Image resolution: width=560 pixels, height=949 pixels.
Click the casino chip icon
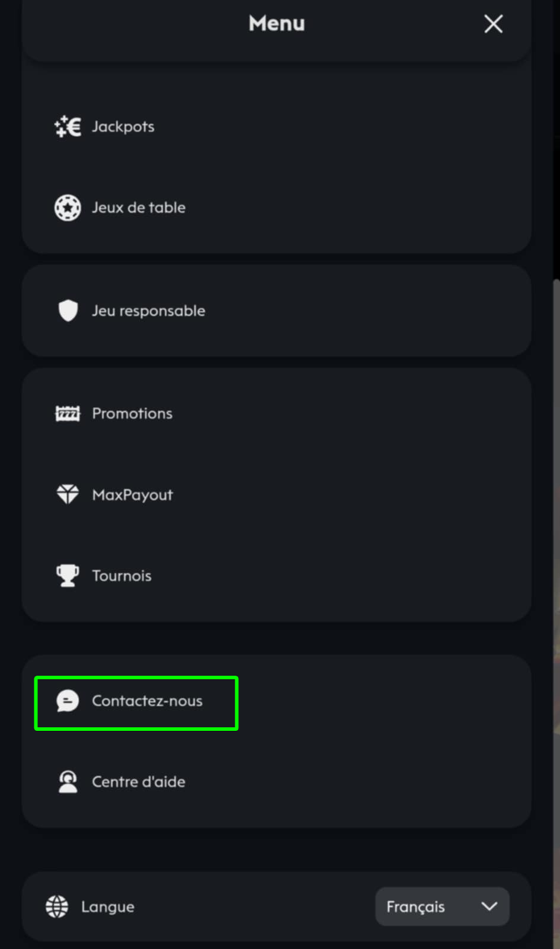pyautogui.click(x=68, y=208)
